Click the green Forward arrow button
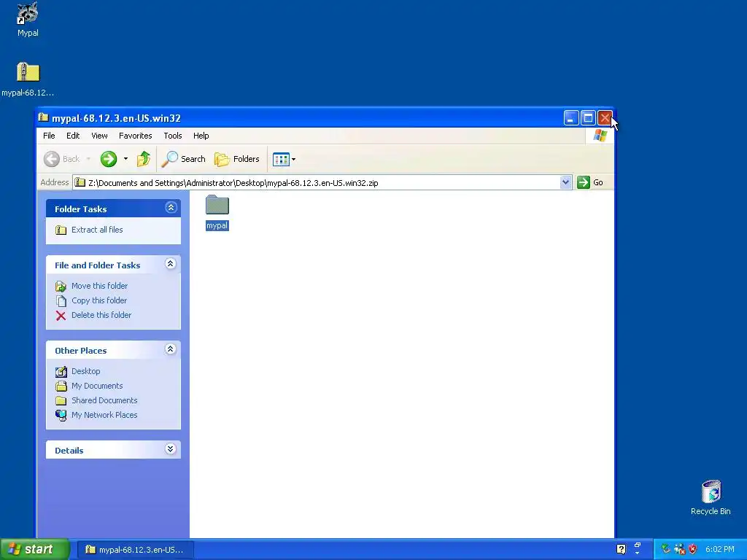This screenshot has width=747, height=560. [x=109, y=159]
